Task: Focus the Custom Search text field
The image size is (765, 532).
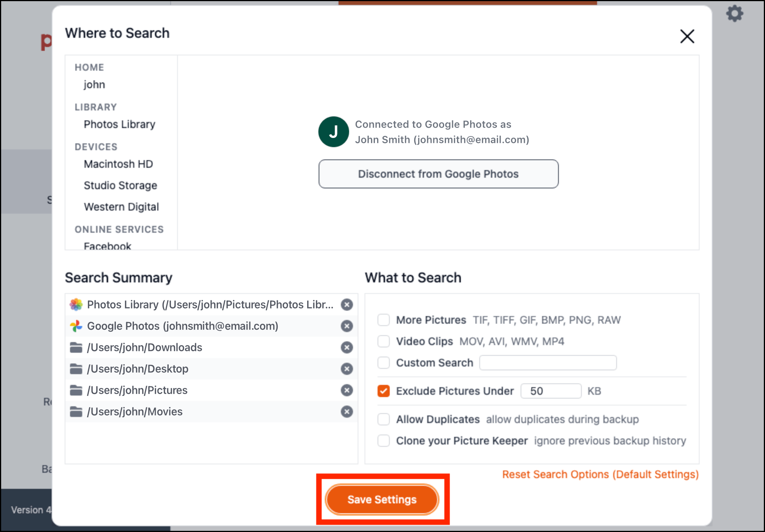Action: pyautogui.click(x=548, y=363)
